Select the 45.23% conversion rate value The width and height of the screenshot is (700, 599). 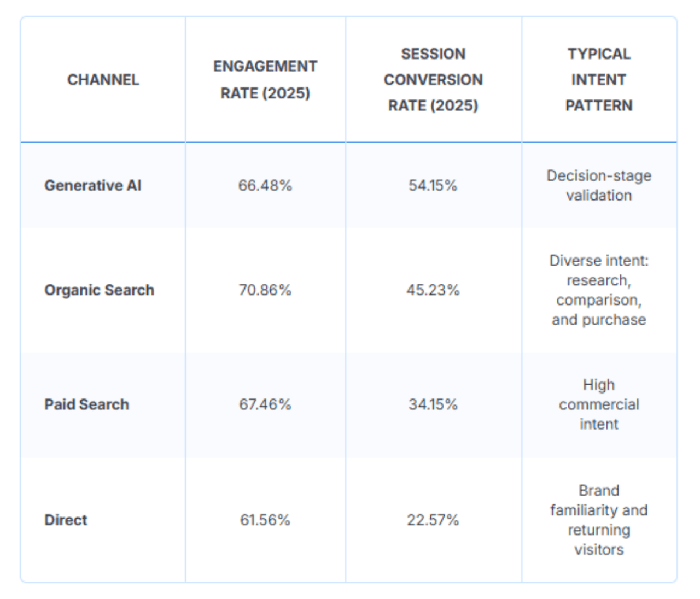click(x=433, y=290)
